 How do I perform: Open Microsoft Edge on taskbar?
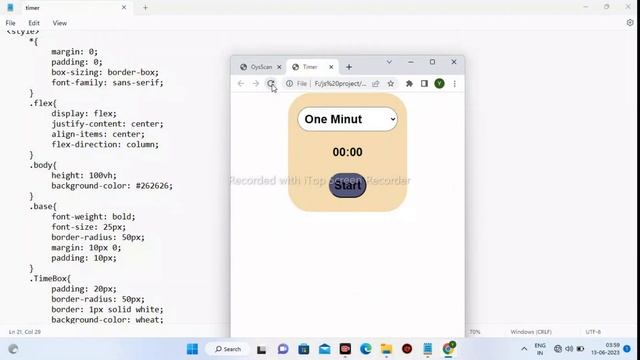(366, 349)
